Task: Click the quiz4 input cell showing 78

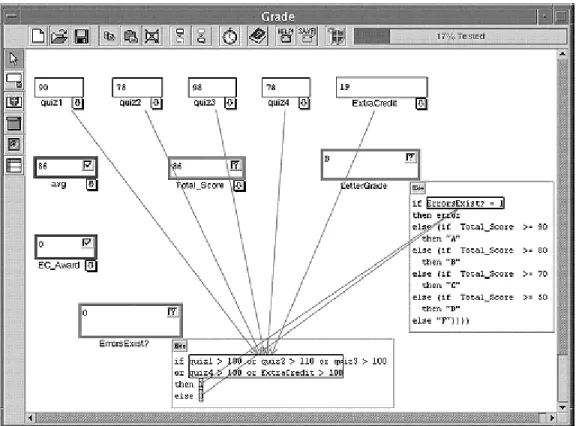Action: pyautogui.click(x=286, y=87)
